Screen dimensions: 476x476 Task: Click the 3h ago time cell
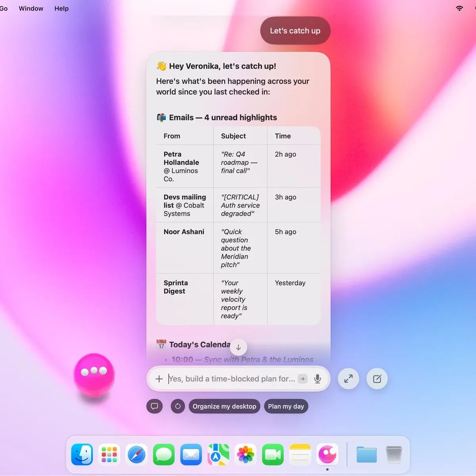(294, 205)
